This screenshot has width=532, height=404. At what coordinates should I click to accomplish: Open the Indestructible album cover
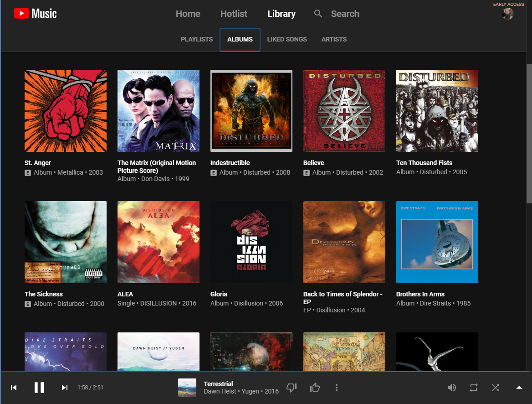coord(251,111)
